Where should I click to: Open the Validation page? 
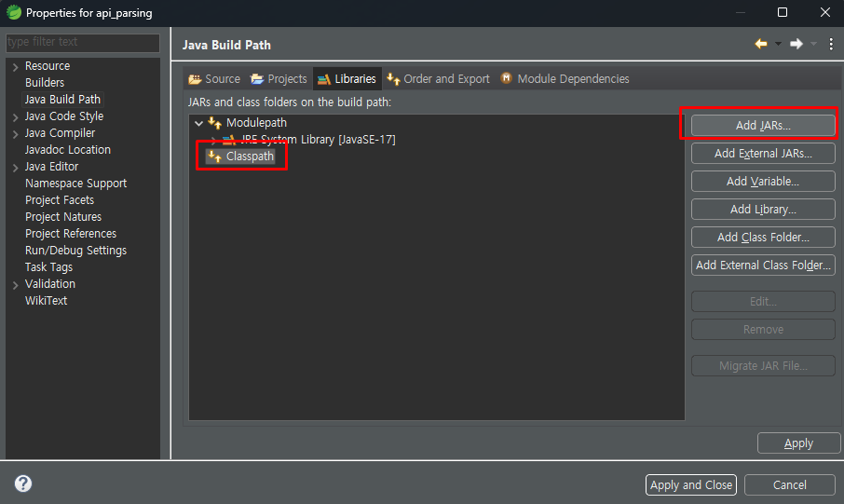50,284
